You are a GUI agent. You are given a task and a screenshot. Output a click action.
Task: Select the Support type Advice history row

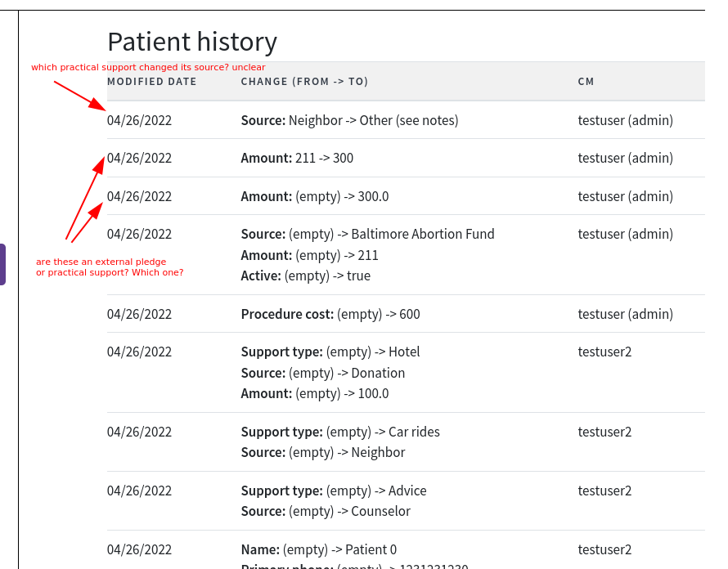(333, 491)
